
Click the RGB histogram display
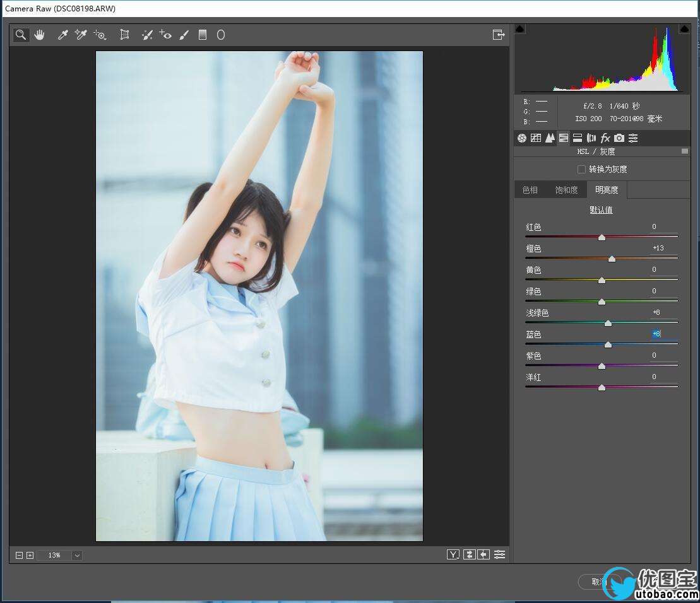tap(602, 59)
